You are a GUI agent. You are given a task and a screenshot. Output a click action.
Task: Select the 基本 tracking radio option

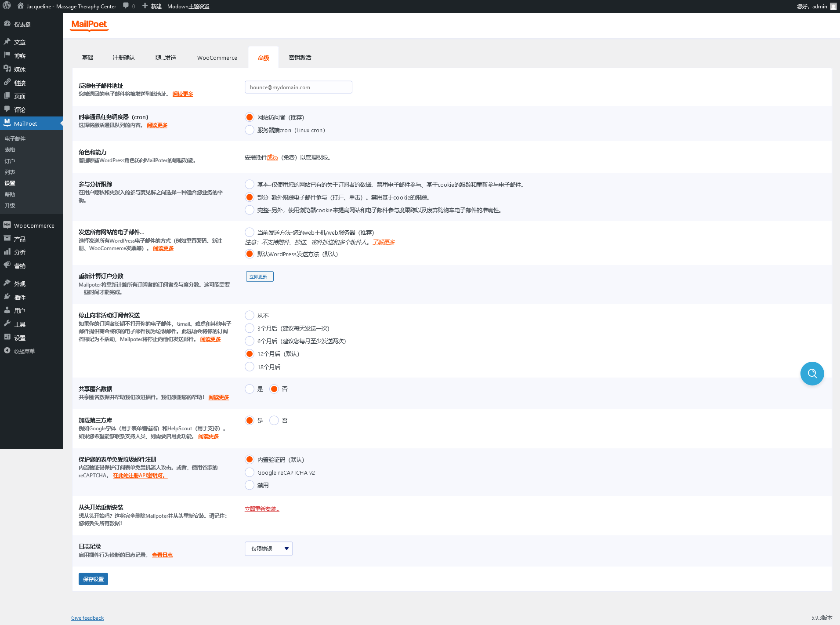(x=250, y=185)
